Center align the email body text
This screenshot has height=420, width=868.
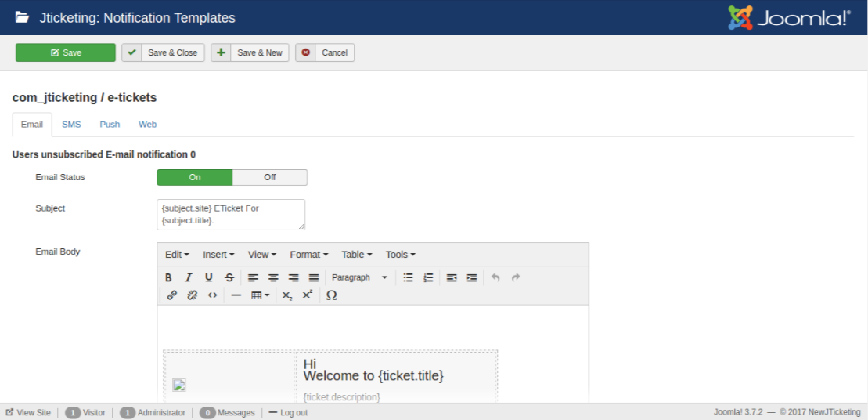(x=273, y=277)
